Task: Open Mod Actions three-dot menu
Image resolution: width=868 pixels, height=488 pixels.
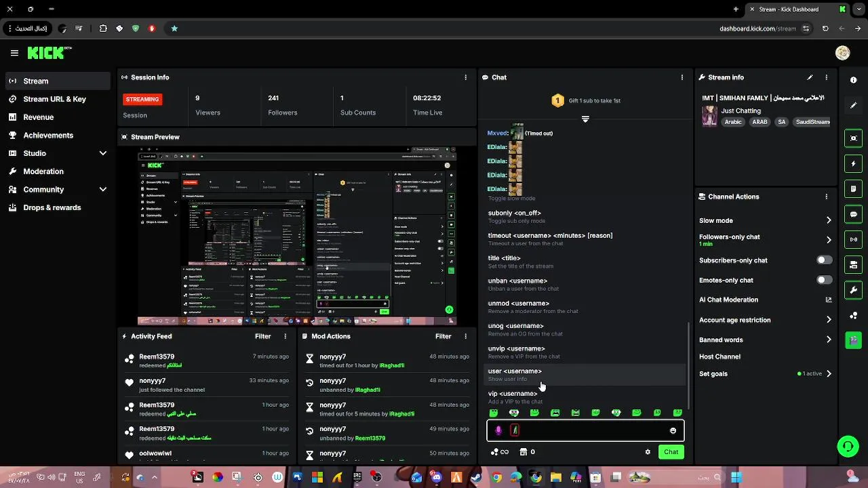Action: coord(465,336)
